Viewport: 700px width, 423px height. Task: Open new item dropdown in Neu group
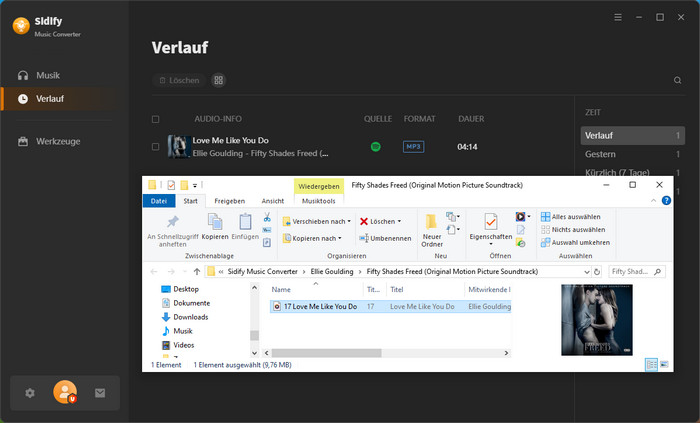453,217
